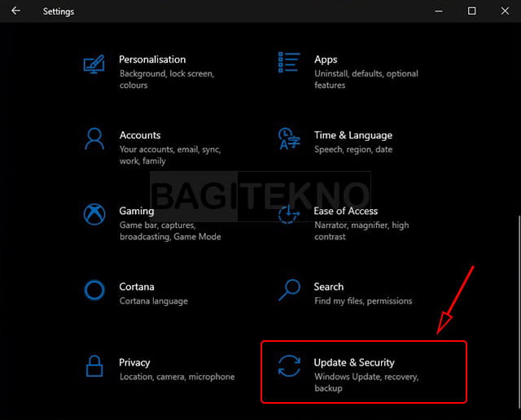Click the Accounts person icon
Screen dimensions: 521x420
[94, 139]
